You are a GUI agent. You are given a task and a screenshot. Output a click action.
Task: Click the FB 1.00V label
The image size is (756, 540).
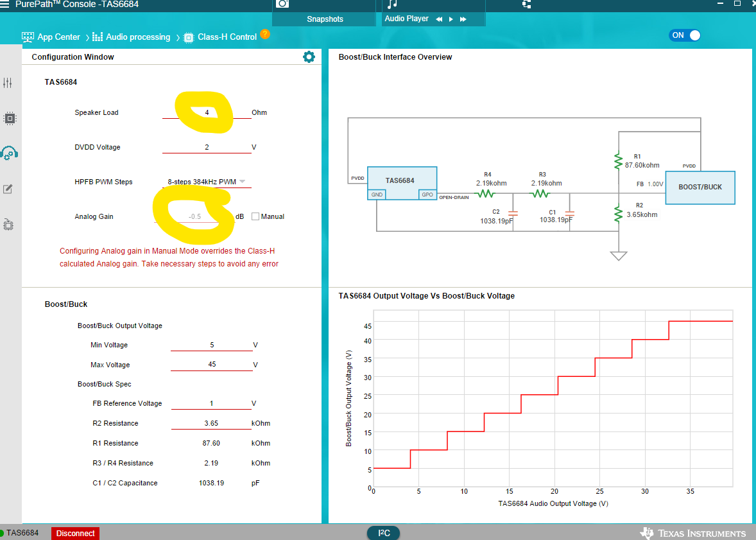tap(650, 184)
